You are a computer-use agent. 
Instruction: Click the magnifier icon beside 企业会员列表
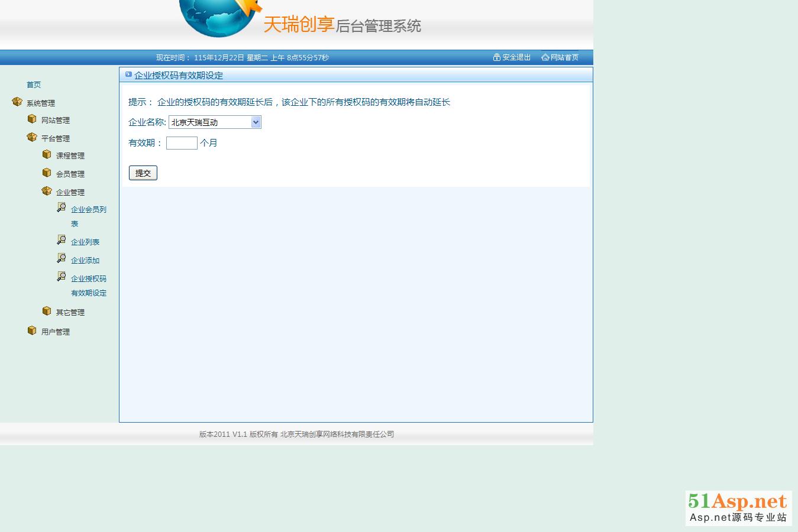point(62,207)
